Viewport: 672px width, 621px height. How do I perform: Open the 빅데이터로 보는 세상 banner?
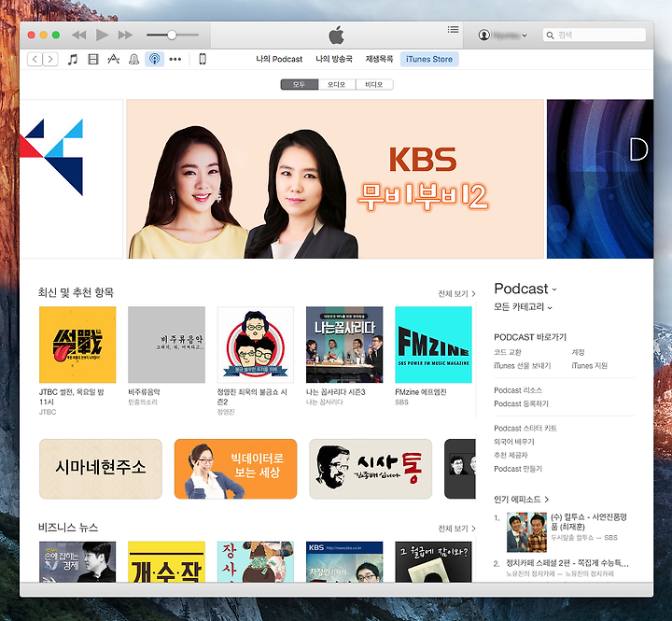point(236,469)
